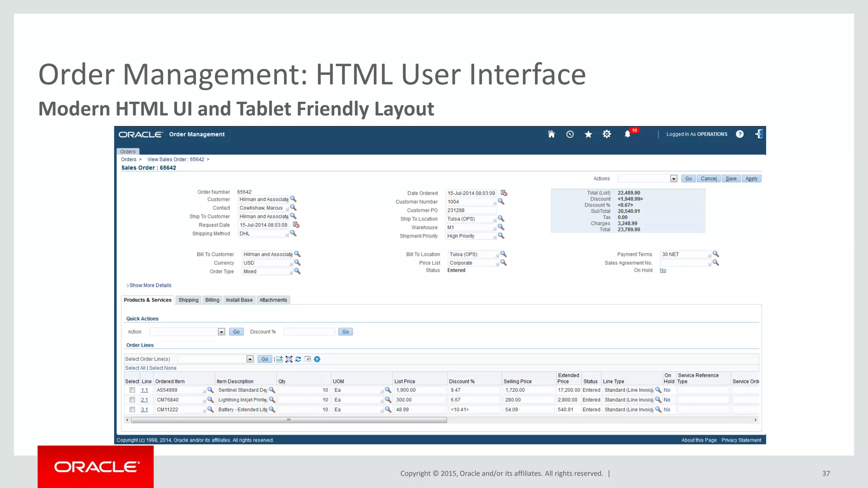This screenshot has width=868, height=488.
Task: Click the Cancel button
Action: (709, 179)
